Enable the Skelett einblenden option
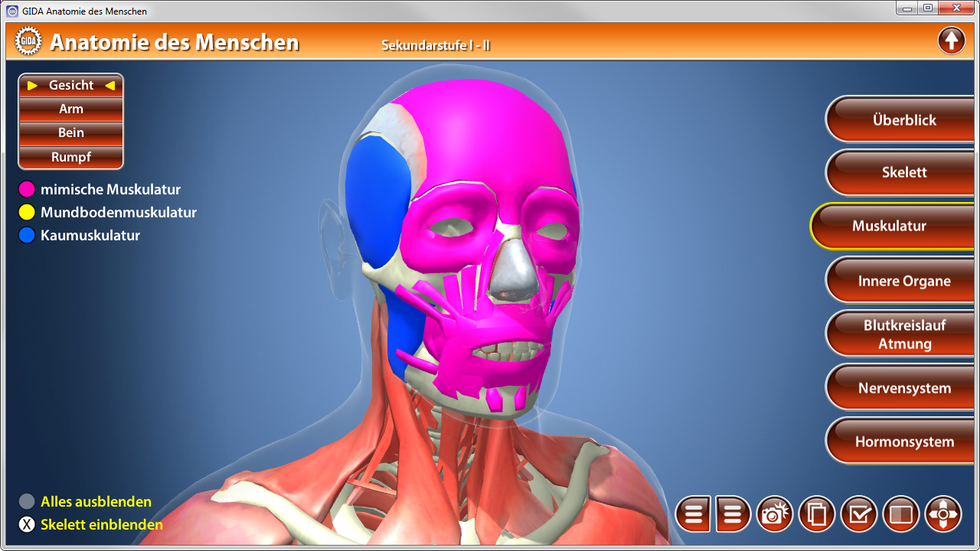980x551 pixels. pyautogui.click(x=27, y=524)
